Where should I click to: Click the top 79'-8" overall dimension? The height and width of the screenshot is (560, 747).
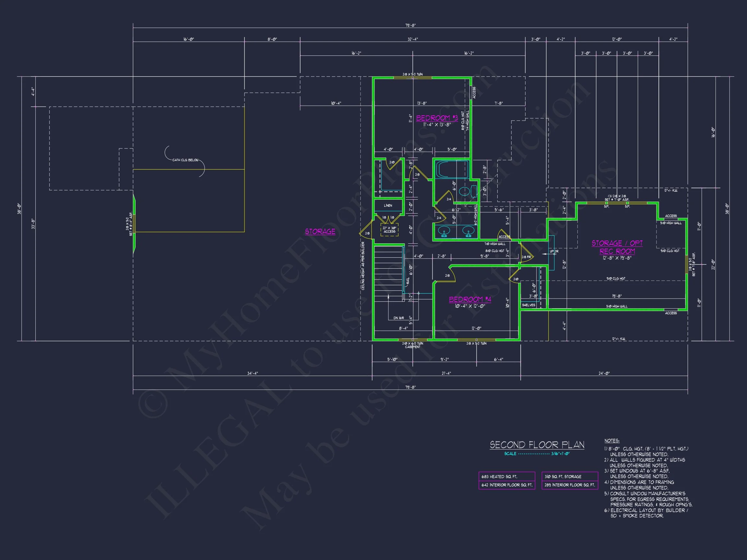point(410,25)
